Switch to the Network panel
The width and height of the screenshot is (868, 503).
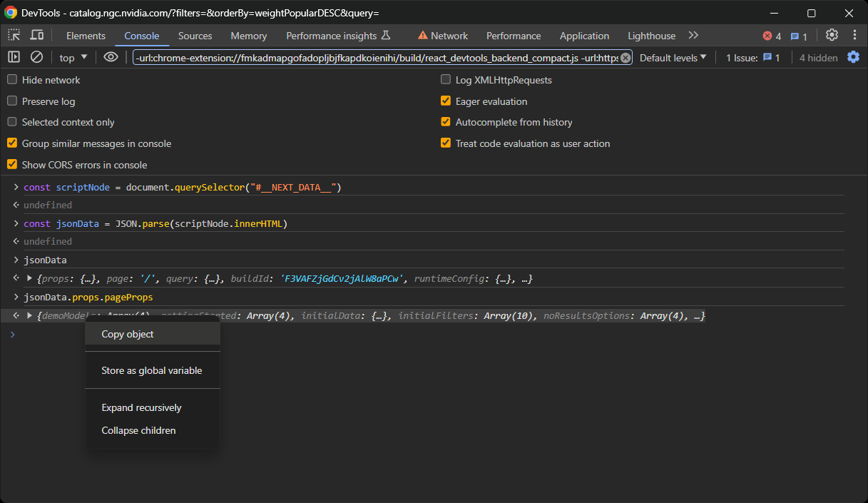pos(448,34)
